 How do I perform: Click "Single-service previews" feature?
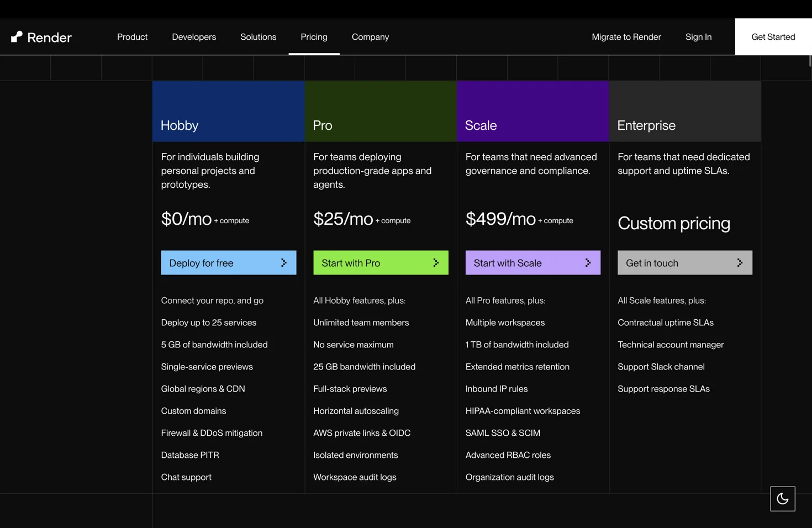[x=207, y=367]
